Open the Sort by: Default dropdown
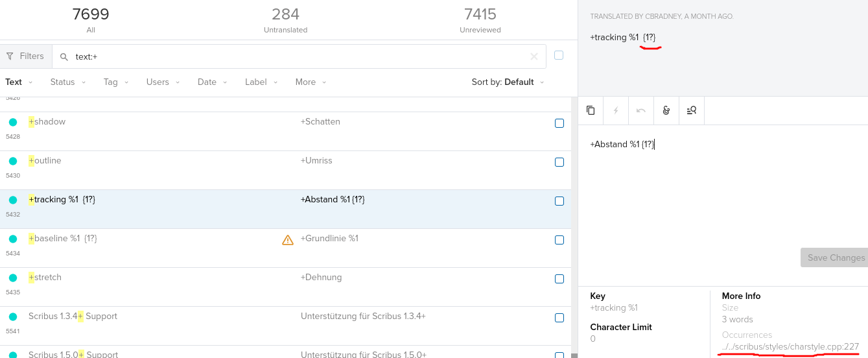The image size is (868, 358). (x=508, y=82)
